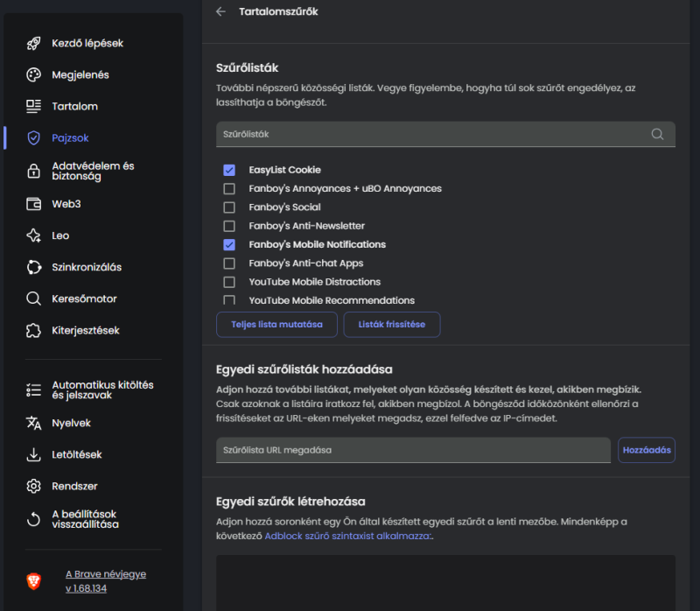This screenshot has width=700, height=611.
Task: Click the puzzle piece icon for Kiterjesztések
Action: pos(33,331)
